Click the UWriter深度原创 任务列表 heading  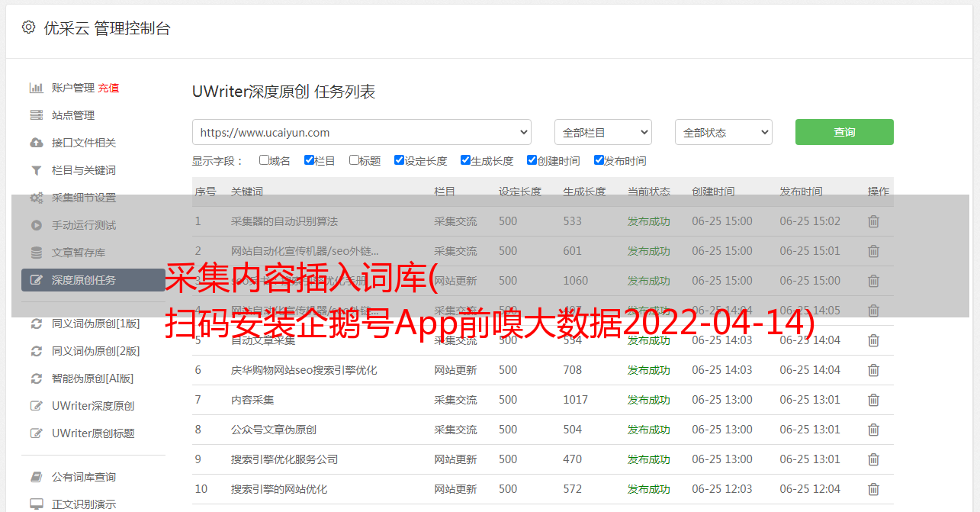[284, 92]
